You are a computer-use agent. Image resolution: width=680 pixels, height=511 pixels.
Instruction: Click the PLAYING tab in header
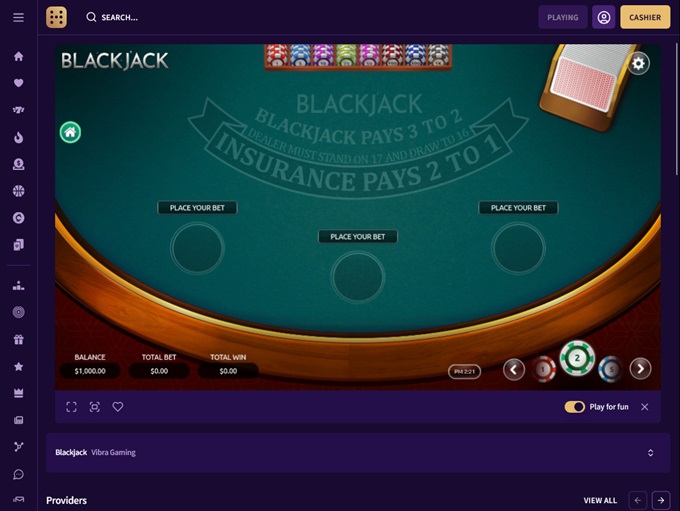click(563, 17)
